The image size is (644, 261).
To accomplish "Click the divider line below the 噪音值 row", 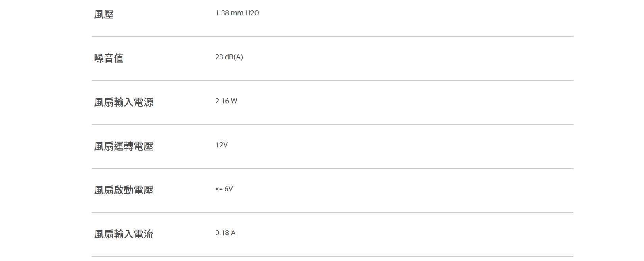I will [332, 81].
